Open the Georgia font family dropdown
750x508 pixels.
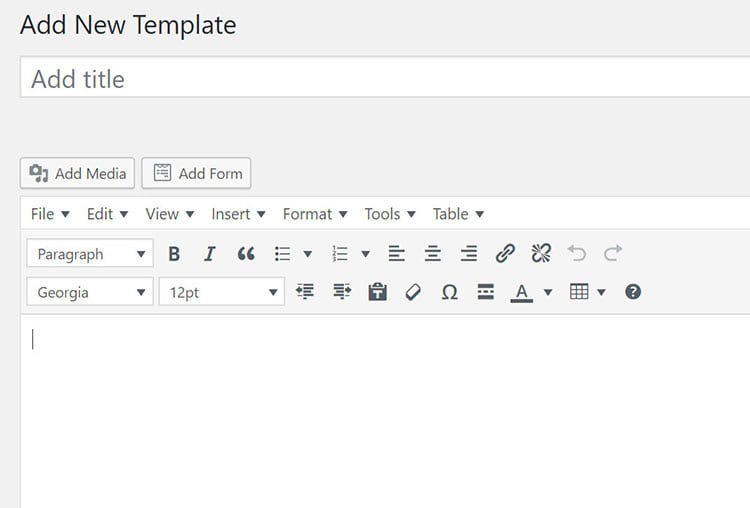[x=90, y=291]
